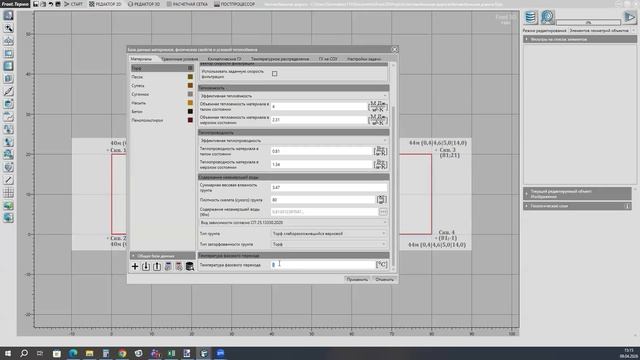Open the ПОСТПРОЦЕССОР section
The image size is (640, 360).
point(234,4)
